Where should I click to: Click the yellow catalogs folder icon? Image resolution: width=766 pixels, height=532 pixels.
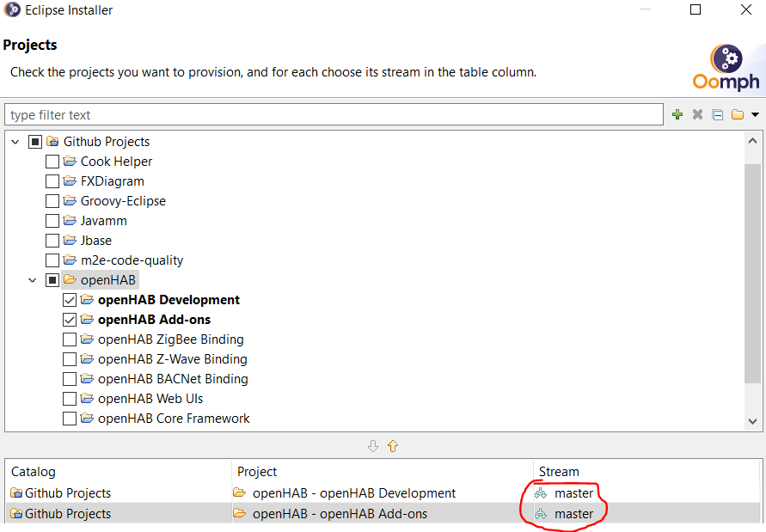click(738, 115)
